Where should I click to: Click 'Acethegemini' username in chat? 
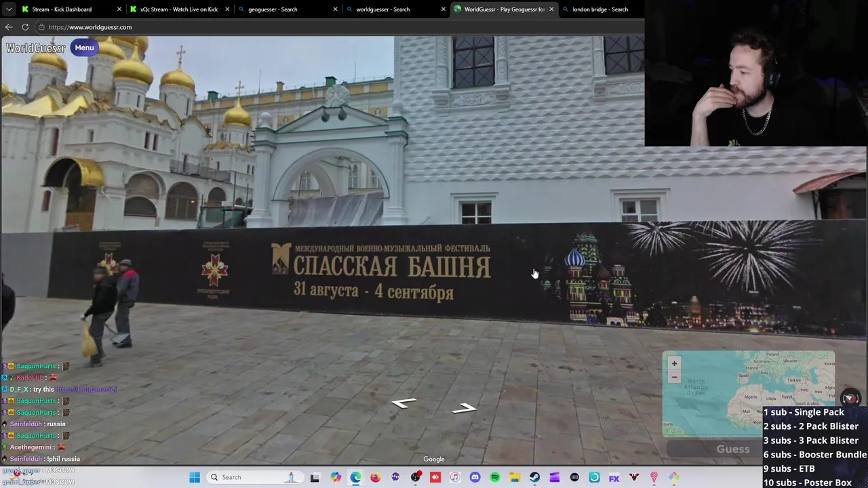click(31, 447)
